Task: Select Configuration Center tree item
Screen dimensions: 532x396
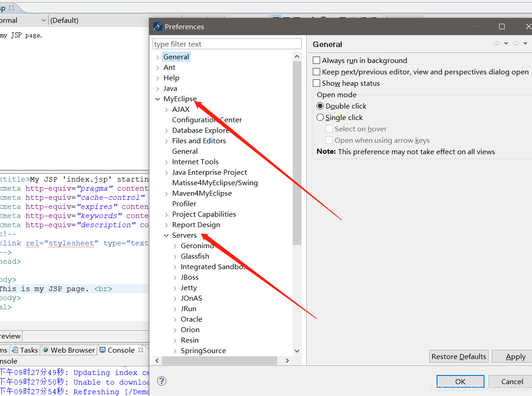Action: click(x=207, y=120)
